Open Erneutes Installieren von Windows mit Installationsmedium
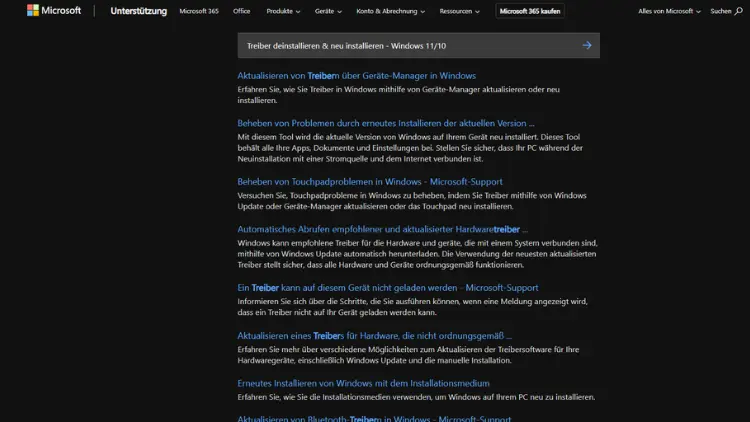 363,383
